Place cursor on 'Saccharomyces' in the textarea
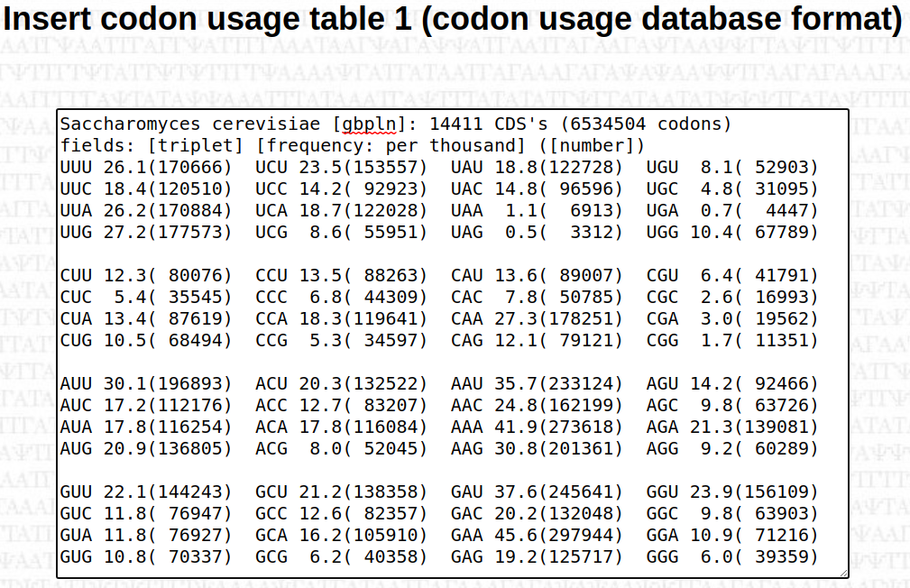910x588 pixels. click(130, 124)
